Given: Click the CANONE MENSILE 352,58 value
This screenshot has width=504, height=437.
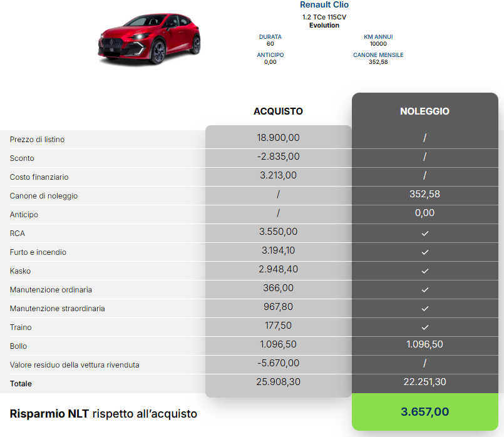Looking at the screenshot, I should [378, 62].
